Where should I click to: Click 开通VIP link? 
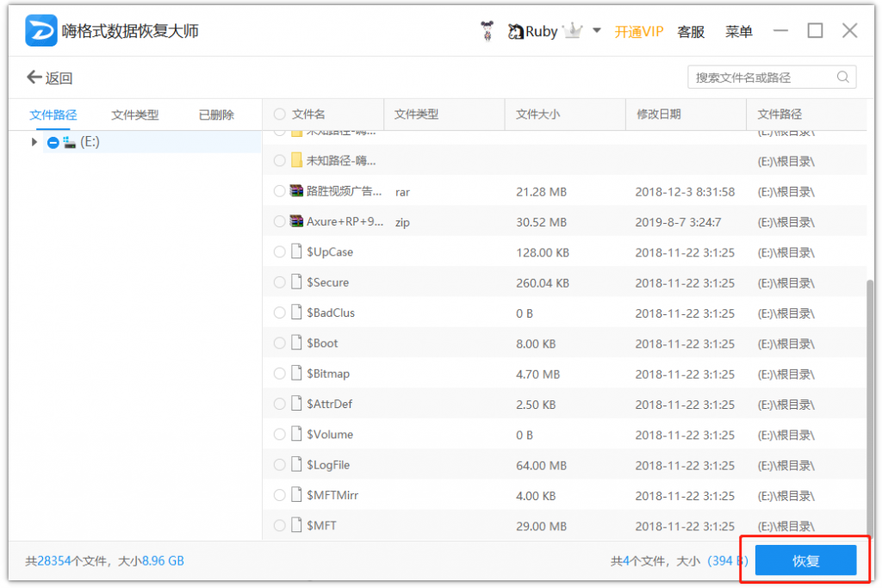point(638,32)
